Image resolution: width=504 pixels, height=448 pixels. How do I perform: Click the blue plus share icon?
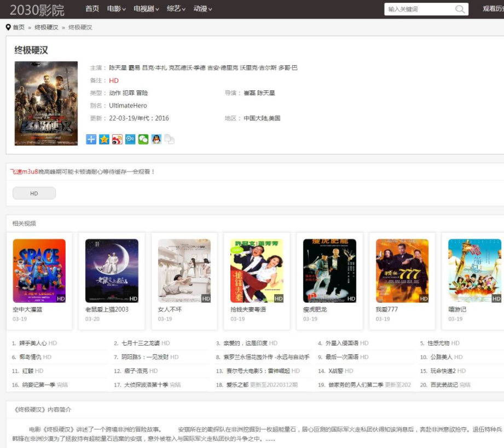[x=91, y=139]
